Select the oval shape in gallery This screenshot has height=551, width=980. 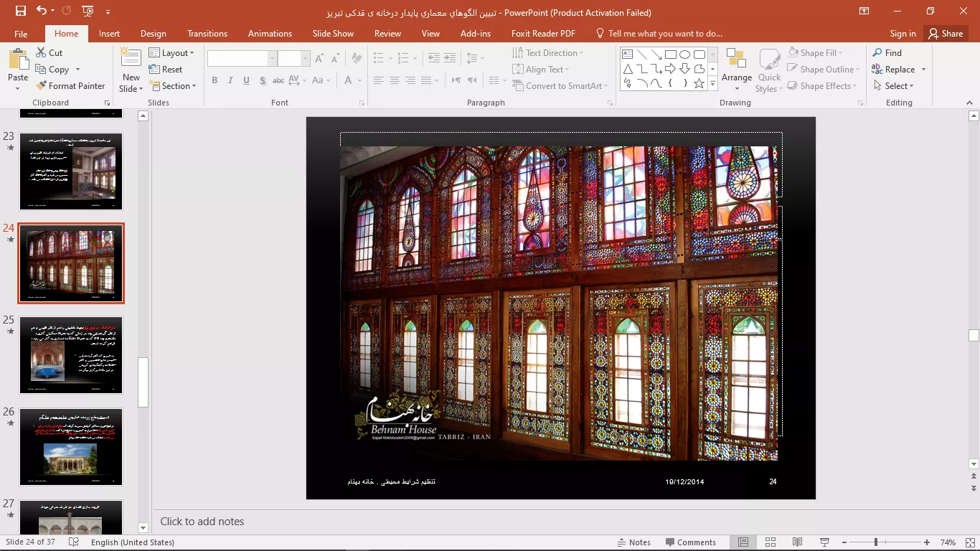click(684, 55)
